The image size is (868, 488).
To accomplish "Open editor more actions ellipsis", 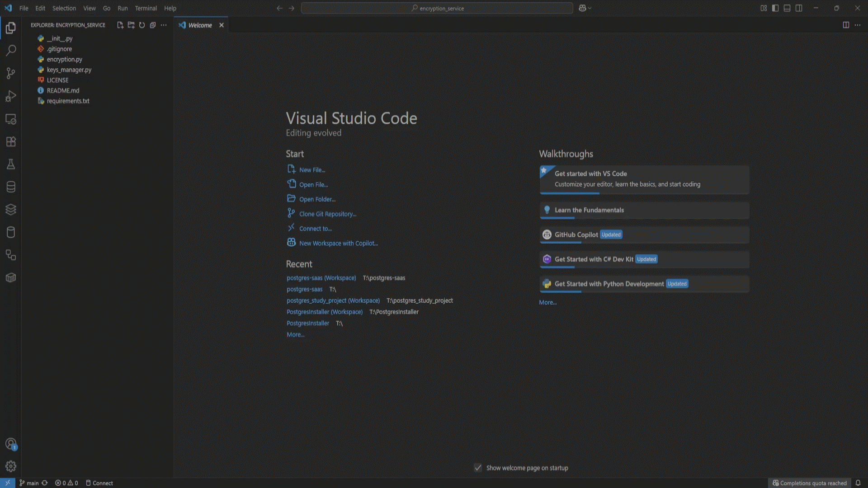I will click(x=858, y=25).
